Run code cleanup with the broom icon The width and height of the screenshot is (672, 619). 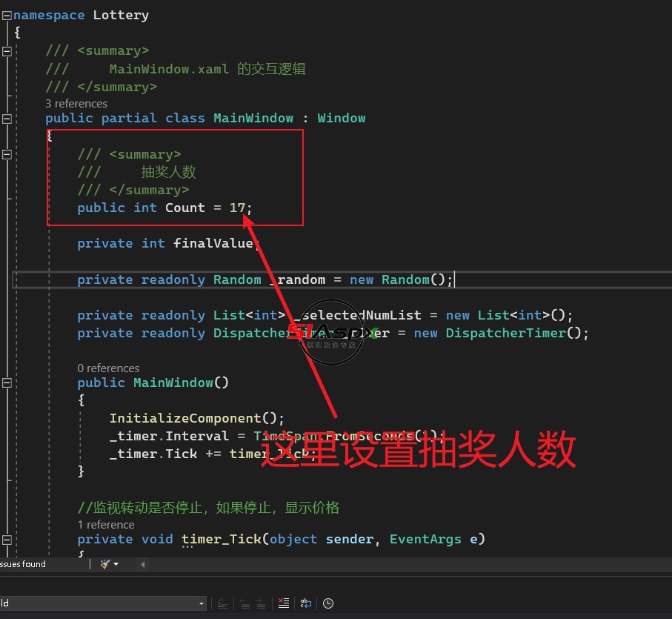(105, 564)
